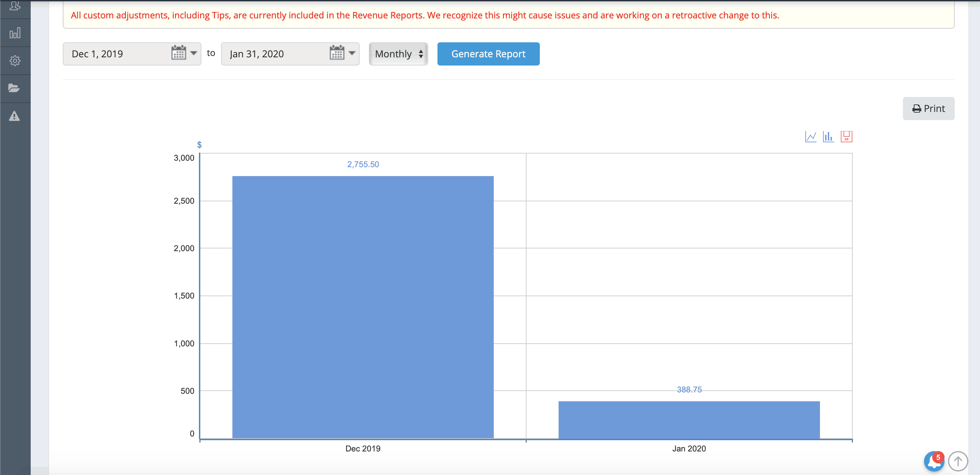Open the reports bar chart sidebar icon
Viewport: 980px width, 475px height.
(15, 33)
